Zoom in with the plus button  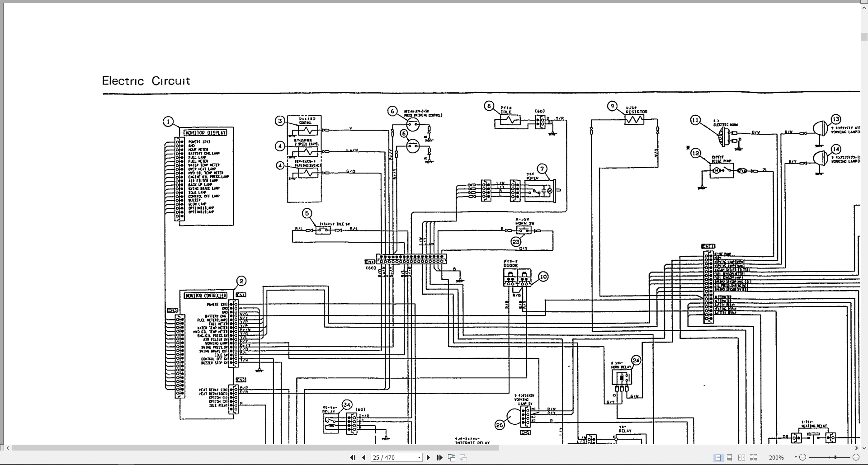856,457
